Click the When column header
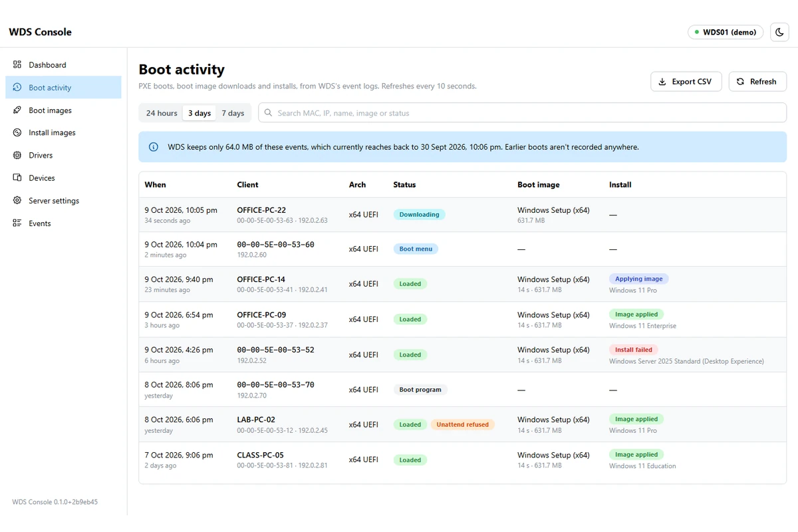 [x=155, y=184]
